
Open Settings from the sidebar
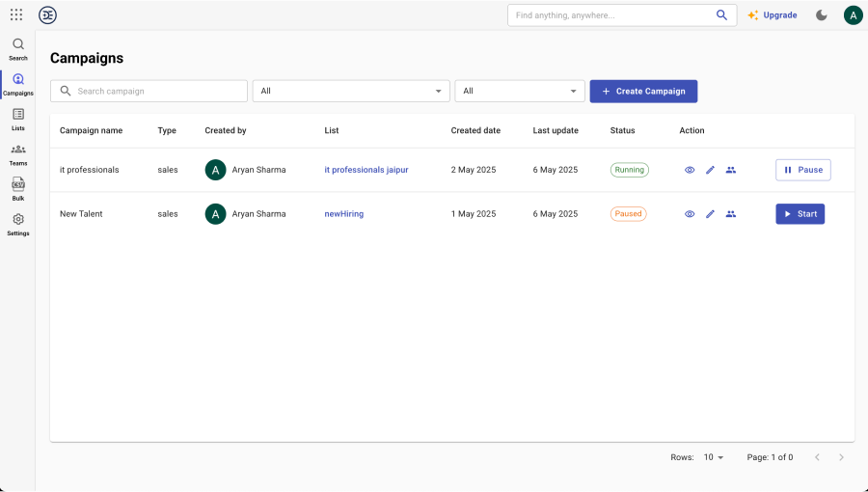click(x=17, y=225)
